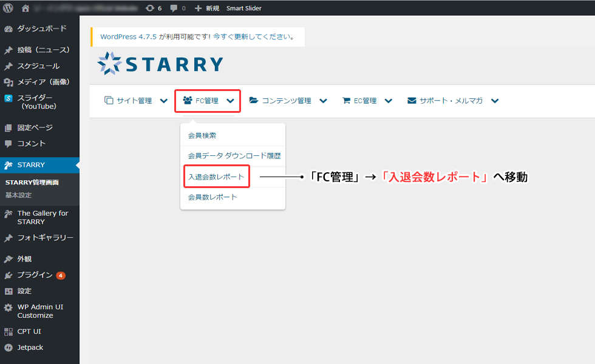Click the pin icon beside スケジュール
Image resolution: width=595 pixels, height=364 pixels.
pos(8,66)
